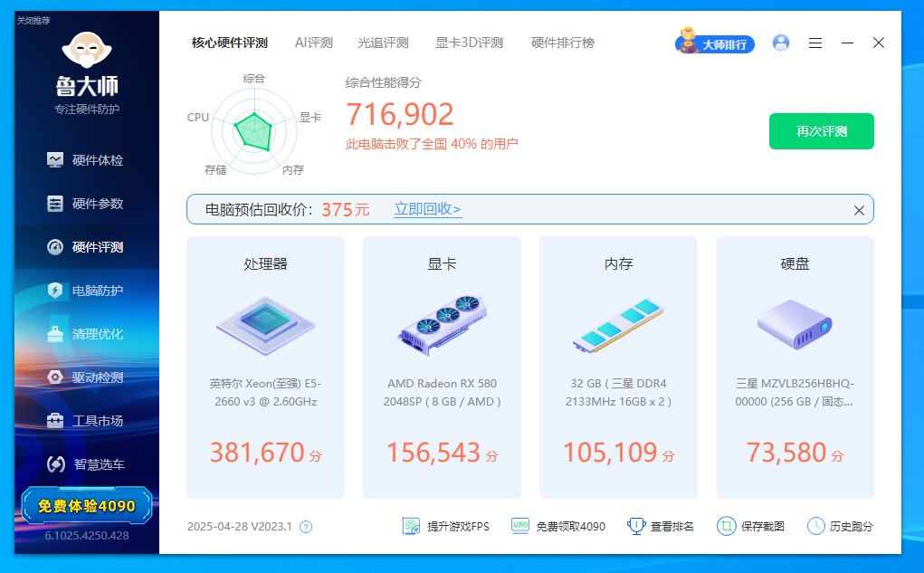Click the 硬盘 drive illustration
The height and width of the screenshot is (573, 924).
point(795,325)
